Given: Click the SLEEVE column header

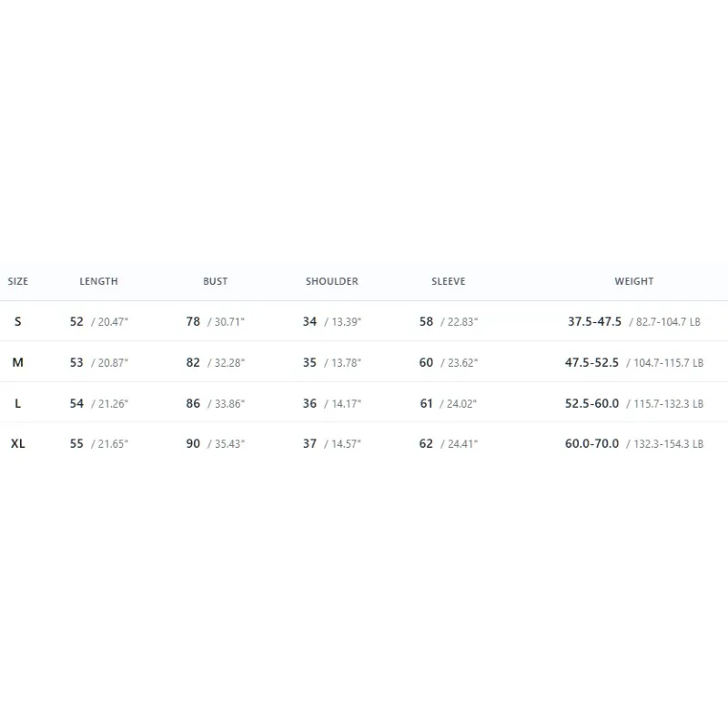Looking at the screenshot, I should click(x=449, y=281).
